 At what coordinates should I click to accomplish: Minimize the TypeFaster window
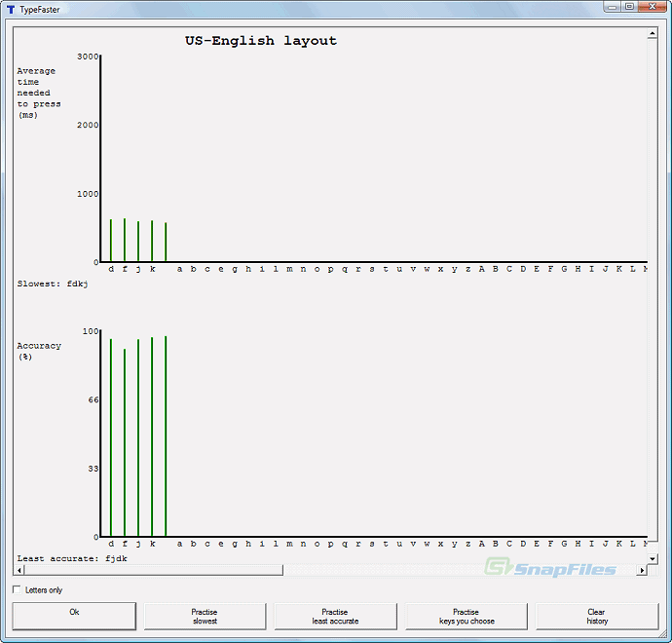point(613,7)
